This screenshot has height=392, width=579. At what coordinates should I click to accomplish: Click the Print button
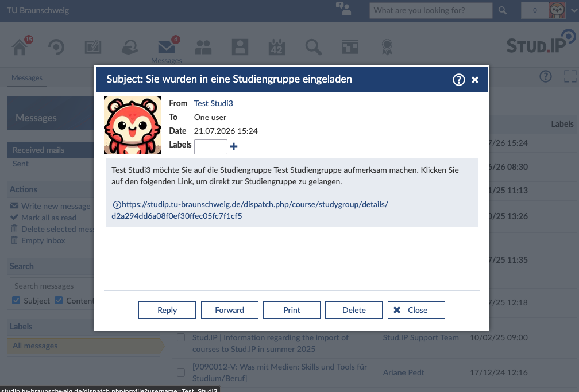tap(292, 310)
